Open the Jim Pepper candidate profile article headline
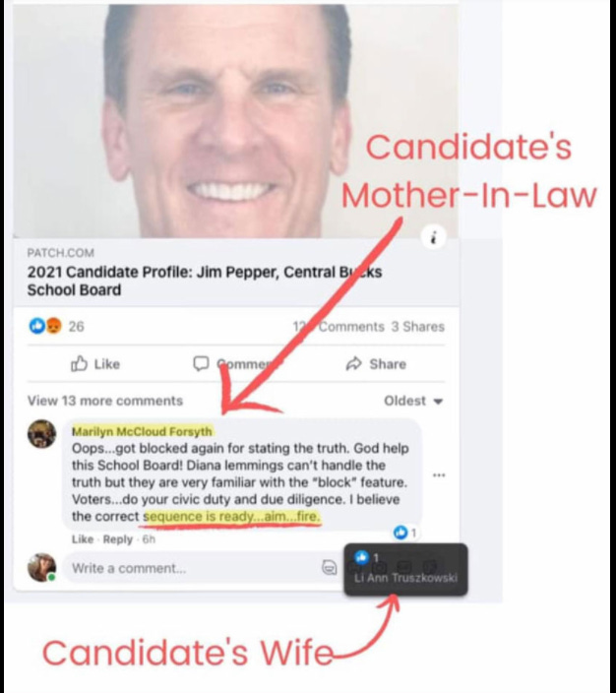The height and width of the screenshot is (693, 616). [204, 281]
